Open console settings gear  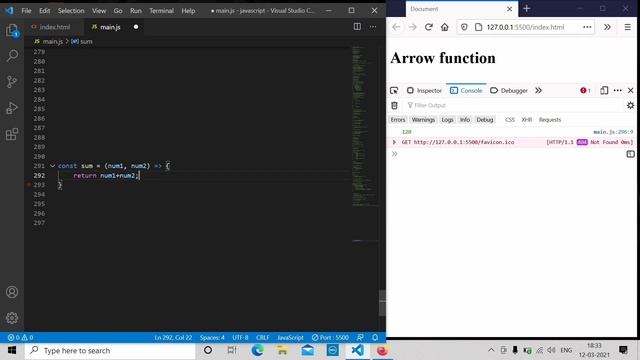pyautogui.click(x=630, y=105)
